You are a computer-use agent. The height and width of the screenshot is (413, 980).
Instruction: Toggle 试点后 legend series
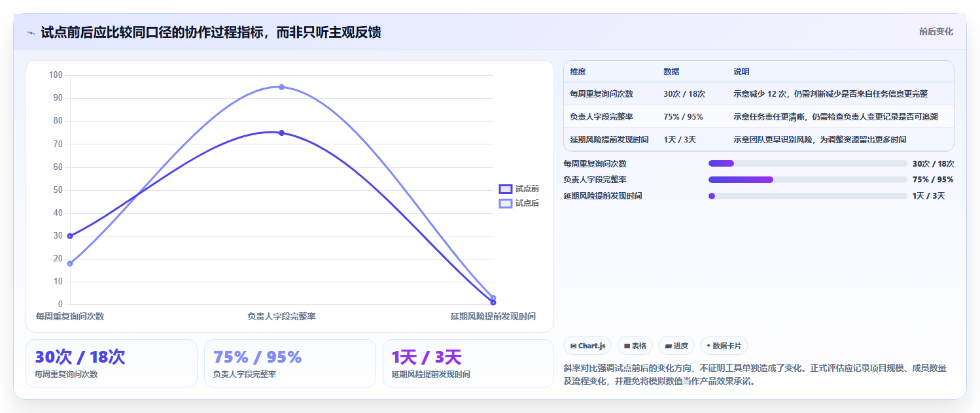pos(519,203)
